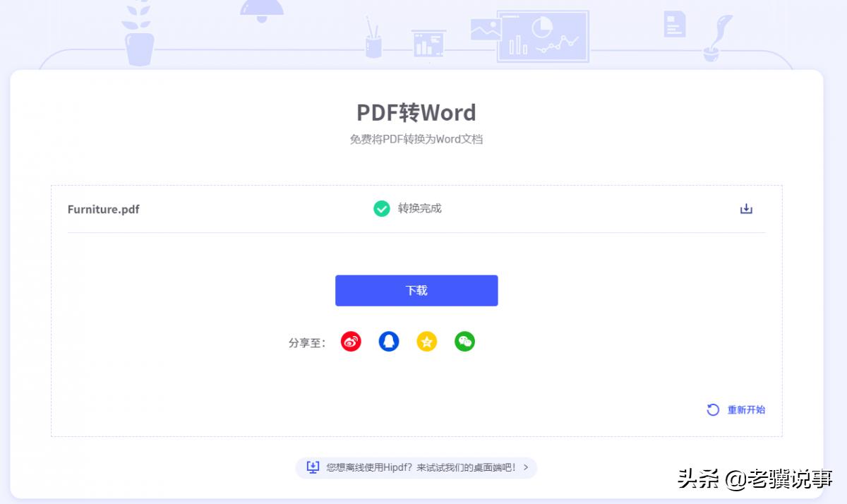847x504 pixels.
Task: Click the 转换完成 status text
Action: 421,209
